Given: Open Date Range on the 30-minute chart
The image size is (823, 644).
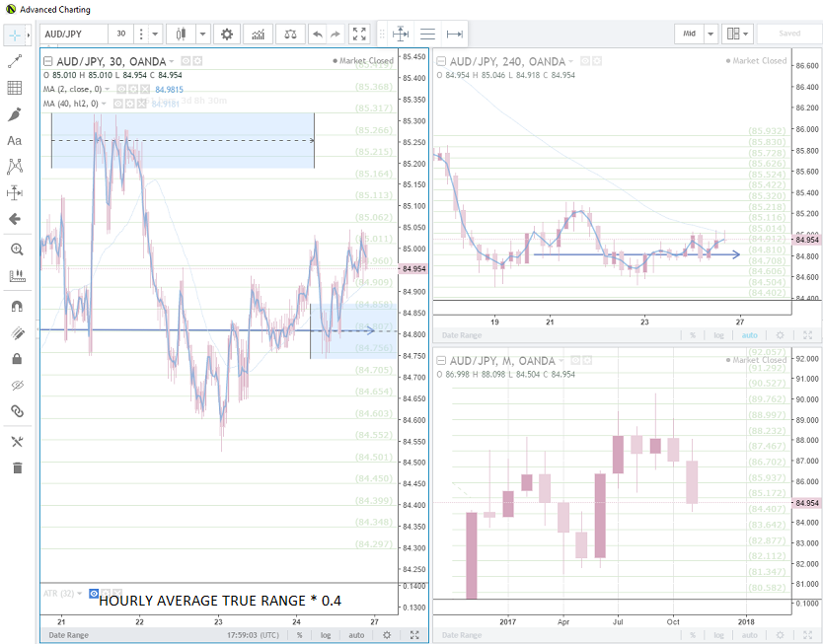Looking at the screenshot, I should (69, 635).
